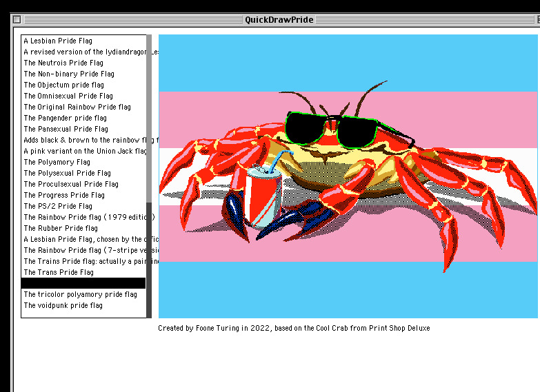Choose The Rainbow Pride flag (7-stripe version)
This screenshot has height=392, width=540.
[x=83, y=250]
